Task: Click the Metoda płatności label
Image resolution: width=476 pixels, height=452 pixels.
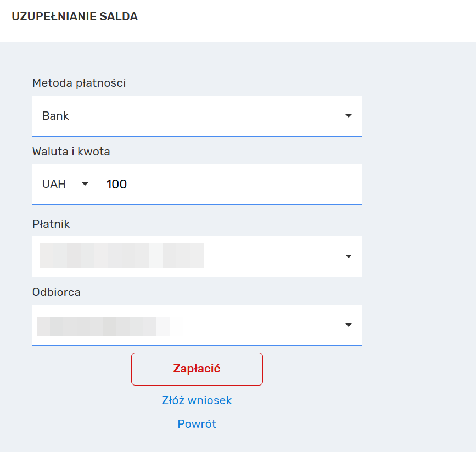Action: click(x=79, y=83)
